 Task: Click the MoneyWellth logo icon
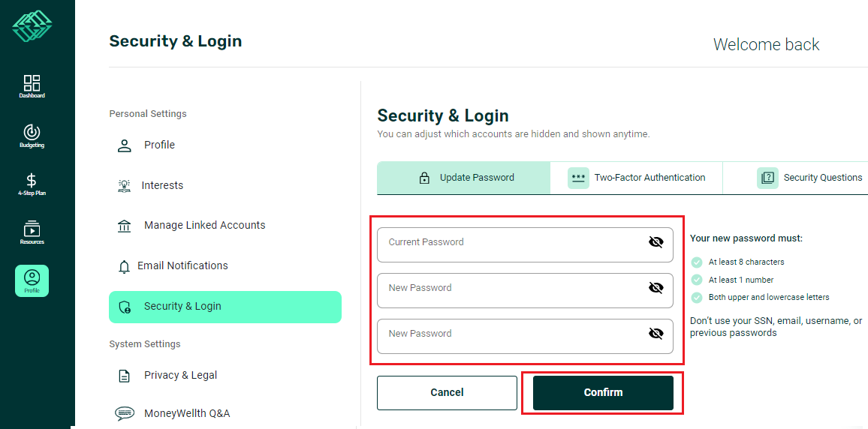[32, 25]
